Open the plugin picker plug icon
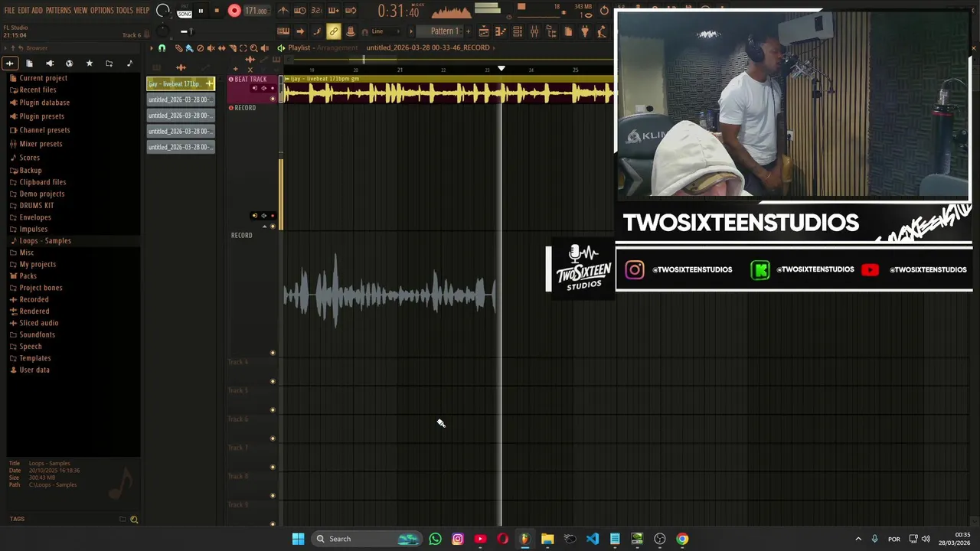The image size is (980, 551). (585, 31)
